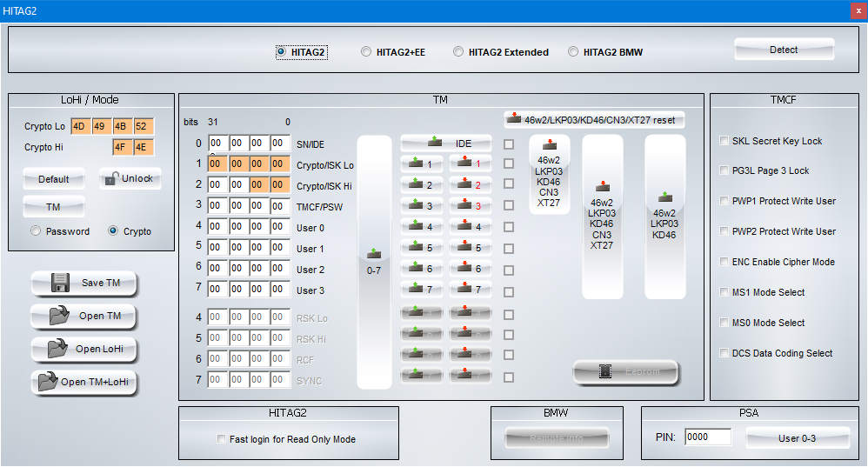Click last byte field of User 0 row
The width and height of the screenshot is (868, 467).
[280, 227]
